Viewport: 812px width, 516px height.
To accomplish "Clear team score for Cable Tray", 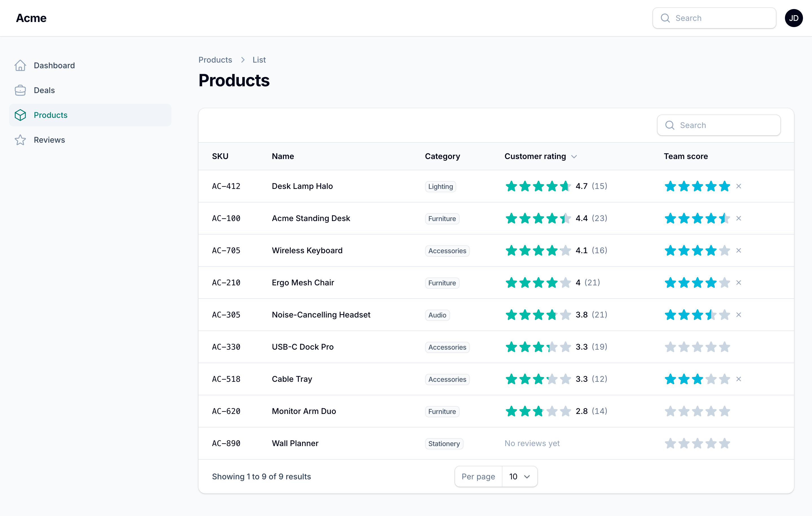I will tap(738, 379).
